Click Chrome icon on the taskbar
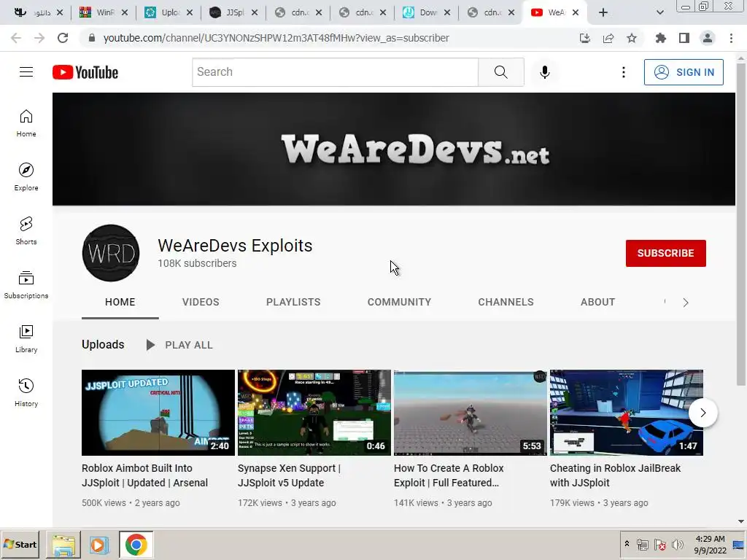The height and width of the screenshot is (560, 747). click(x=136, y=545)
